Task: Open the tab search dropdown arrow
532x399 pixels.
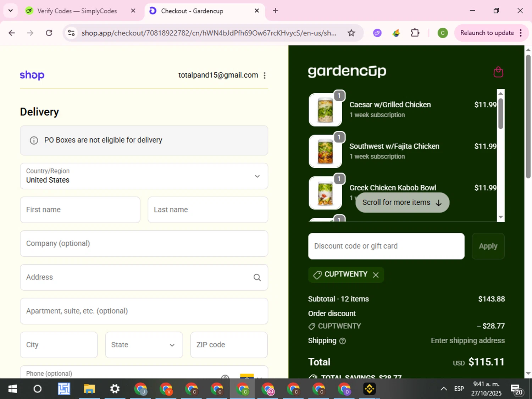Action: [x=11, y=11]
